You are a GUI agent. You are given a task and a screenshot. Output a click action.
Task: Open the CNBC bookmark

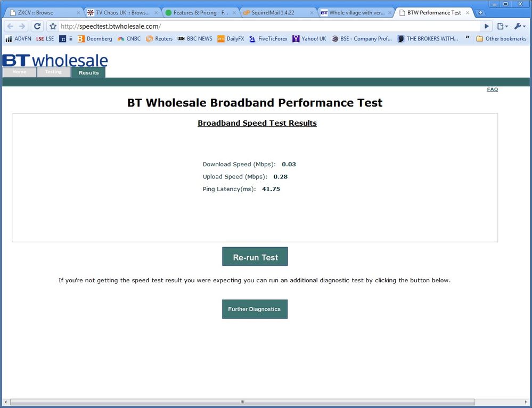point(129,39)
